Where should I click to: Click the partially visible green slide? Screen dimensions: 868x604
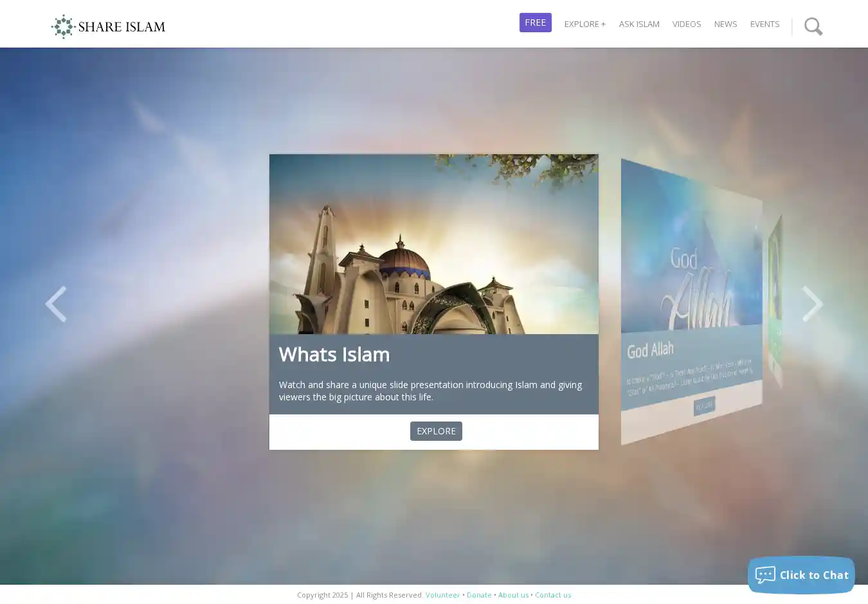pos(775,302)
